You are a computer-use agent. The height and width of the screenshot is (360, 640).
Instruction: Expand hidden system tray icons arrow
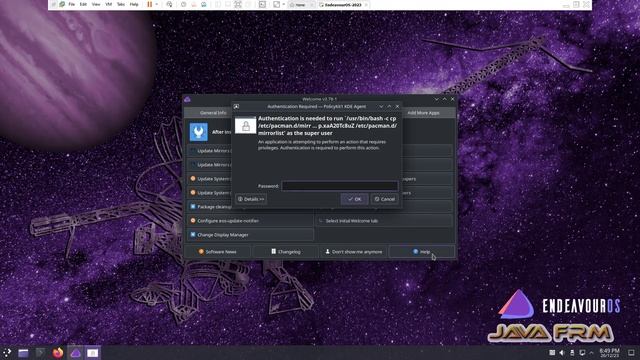(x=591, y=353)
